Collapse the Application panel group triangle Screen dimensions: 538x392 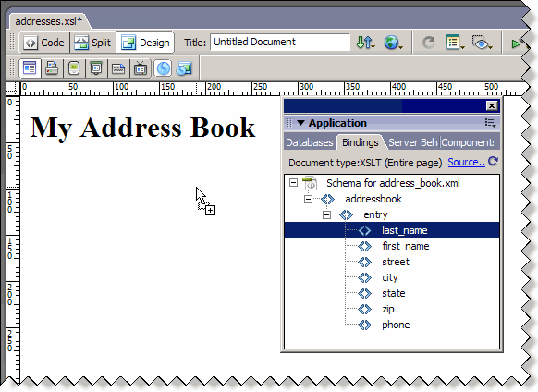[x=300, y=123]
